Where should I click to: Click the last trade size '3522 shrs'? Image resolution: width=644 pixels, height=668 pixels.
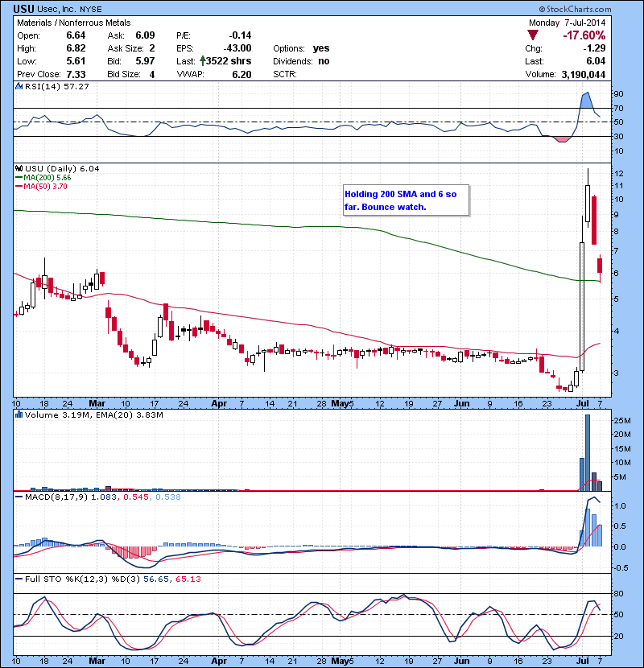(x=229, y=61)
